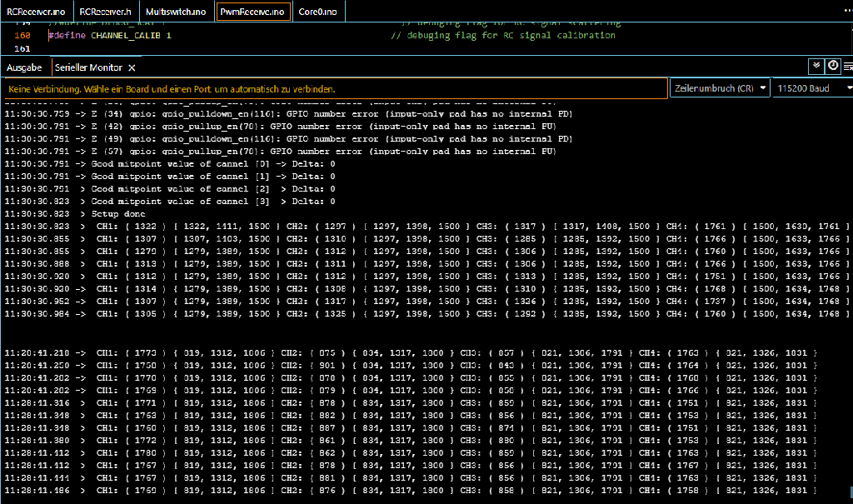
Task: Open the RCReceiver.ino file tab
Action: (35, 12)
